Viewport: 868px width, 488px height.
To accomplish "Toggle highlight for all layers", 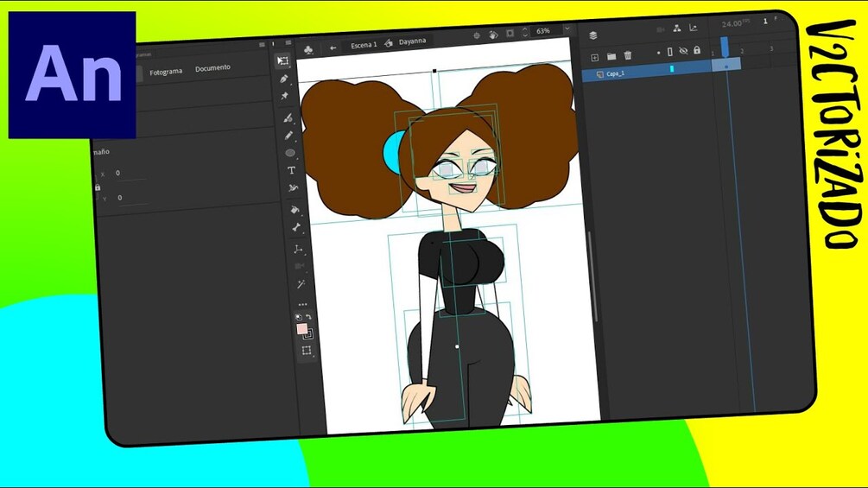I will (658, 53).
